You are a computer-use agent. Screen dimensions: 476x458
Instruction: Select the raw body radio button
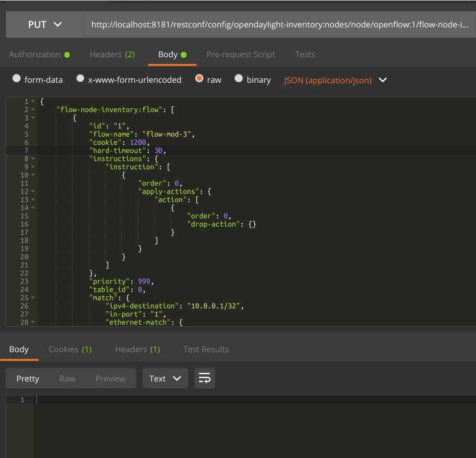click(199, 79)
